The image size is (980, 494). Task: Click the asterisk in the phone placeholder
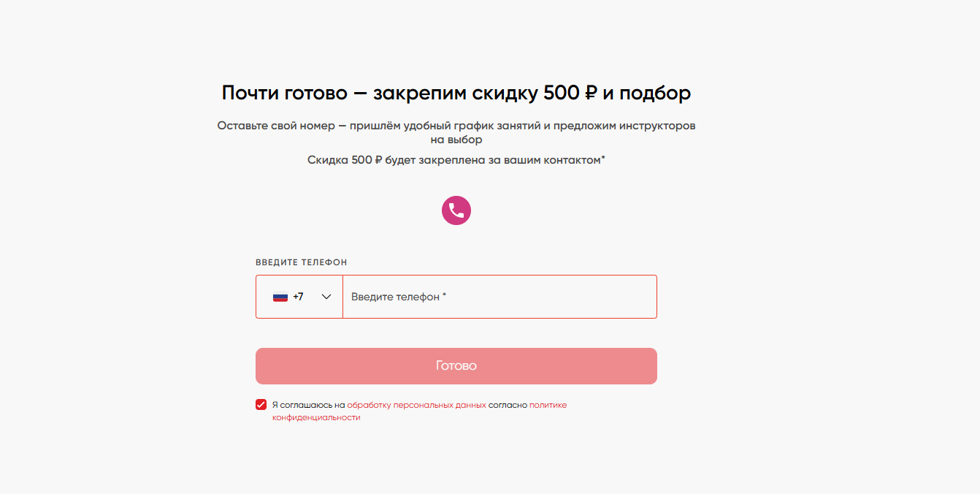pos(444,295)
